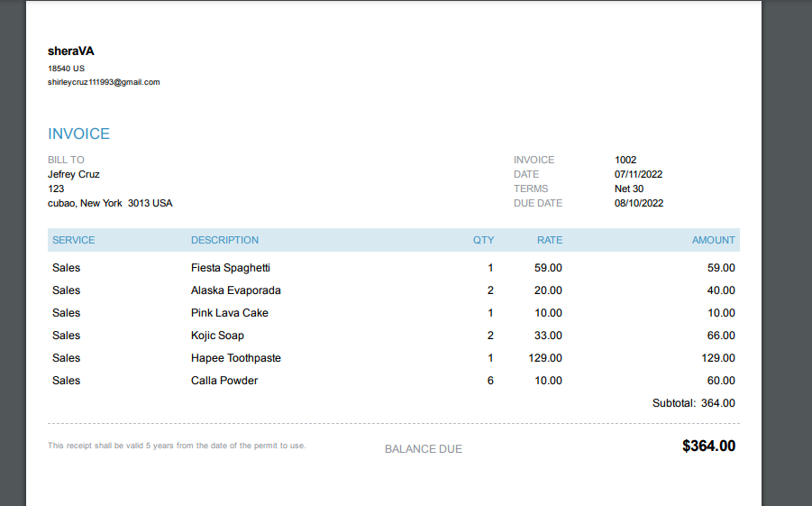Click the quantity 6 for Calla Powder
812x506 pixels.
(x=490, y=381)
